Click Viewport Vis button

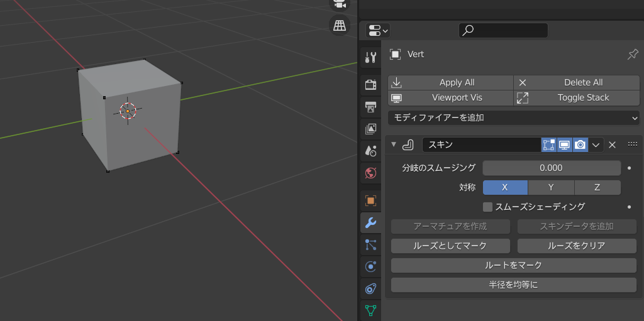(x=450, y=98)
